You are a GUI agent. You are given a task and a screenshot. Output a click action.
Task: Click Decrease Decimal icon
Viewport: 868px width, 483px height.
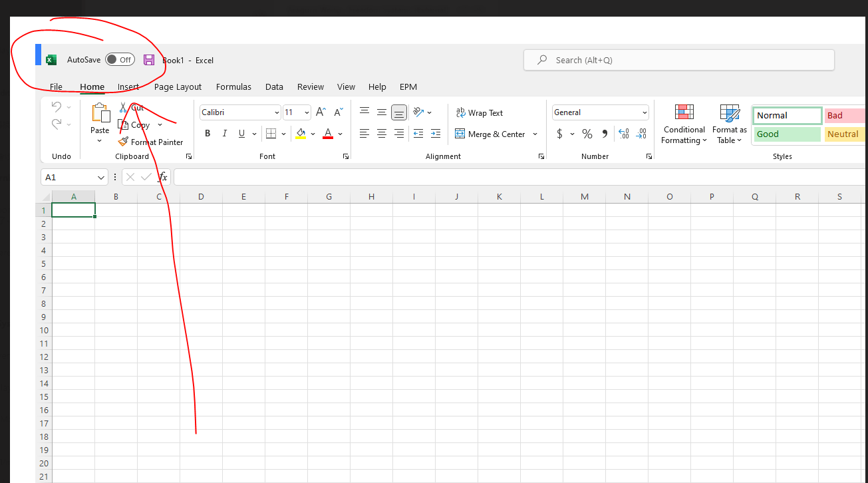(x=641, y=134)
